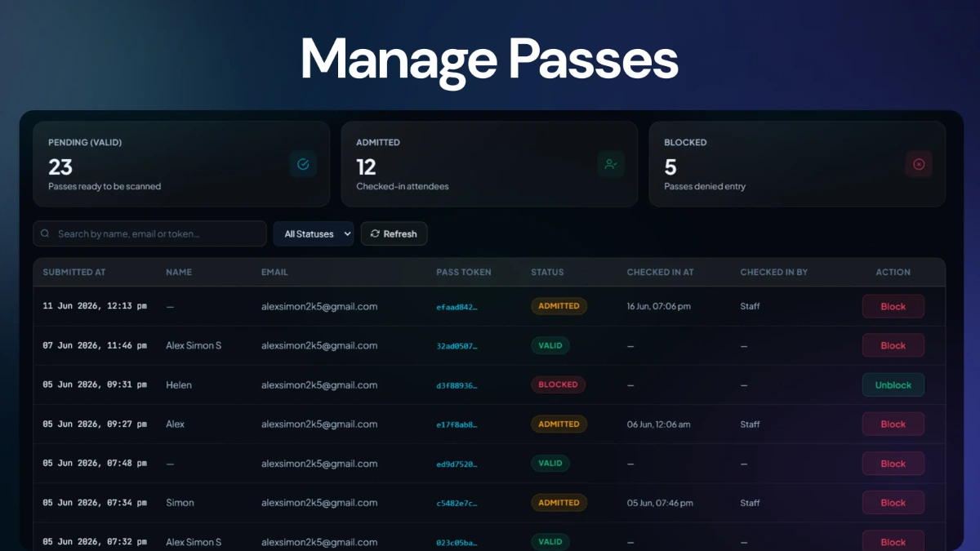980x551 pixels.
Task: Click the Manage Passes heading
Action: click(489, 61)
